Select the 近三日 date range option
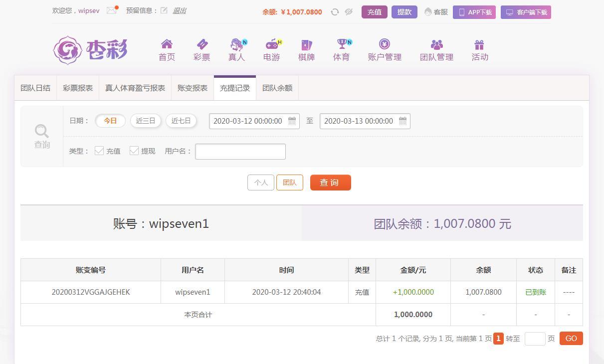 [146, 121]
